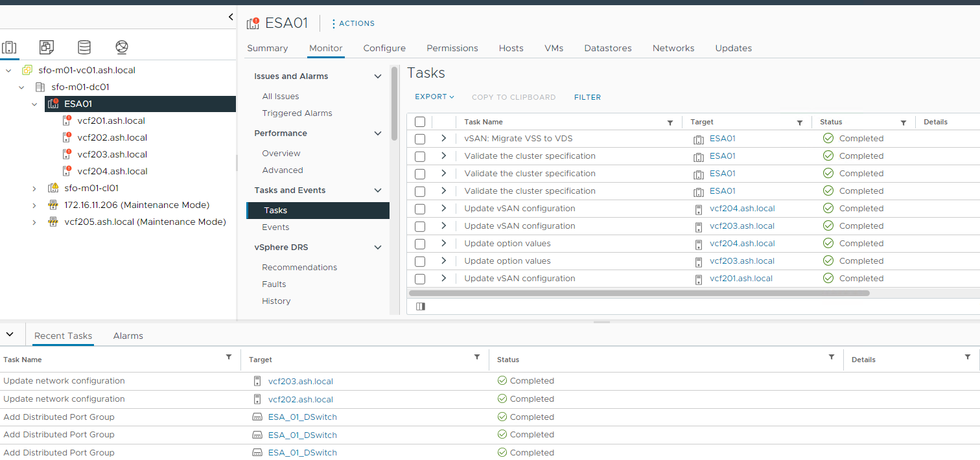Click the filter icon on Task Name column
980x460 pixels.
pyautogui.click(x=670, y=122)
